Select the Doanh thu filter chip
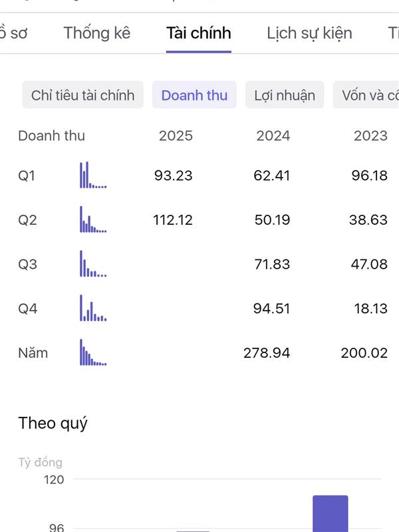Viewport: 399px width, 532px height. pyautogui.click(x=194, y=94)
